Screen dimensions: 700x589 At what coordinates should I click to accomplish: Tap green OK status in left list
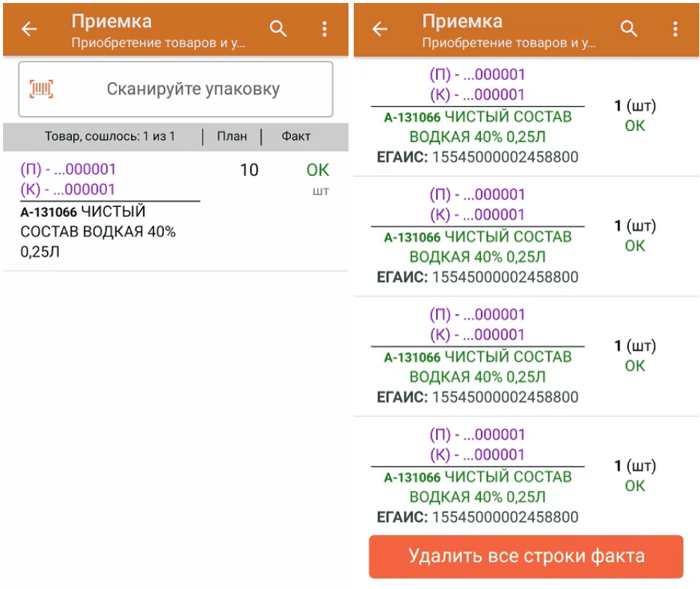click(318, 170)
